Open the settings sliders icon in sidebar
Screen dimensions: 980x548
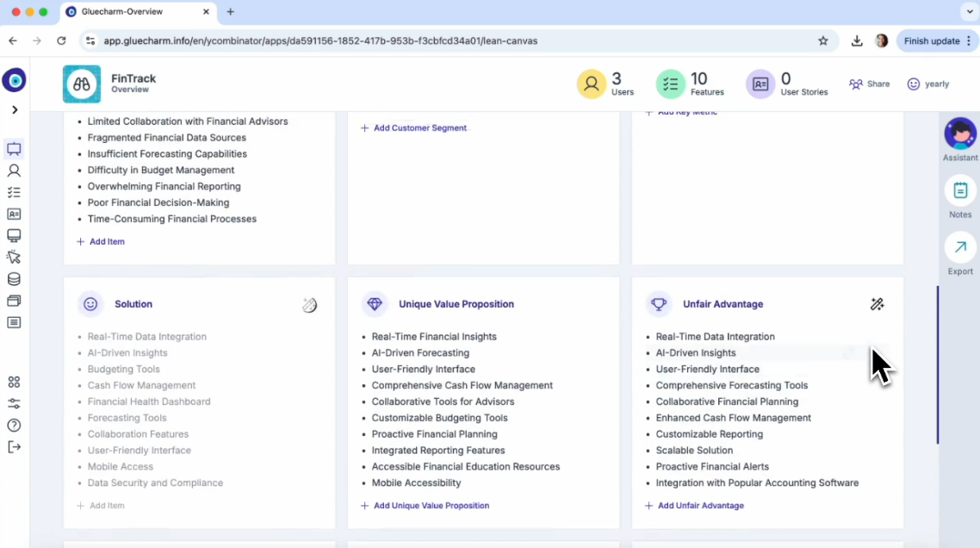point(14,404)
